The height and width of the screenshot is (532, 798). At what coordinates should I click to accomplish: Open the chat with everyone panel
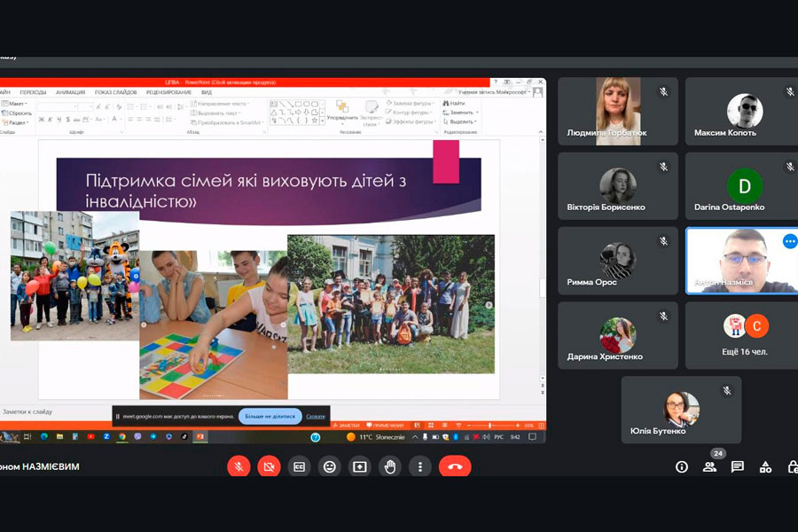(x=738, y=467)
